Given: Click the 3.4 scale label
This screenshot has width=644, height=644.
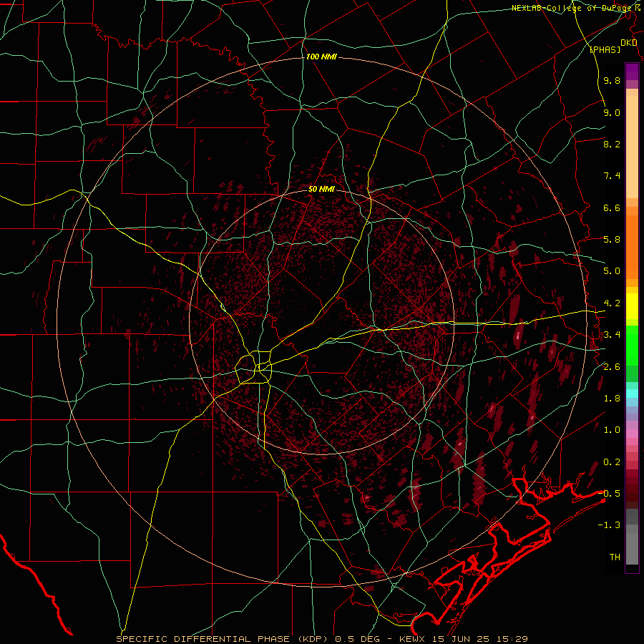Looking at the screenshot, I should (x=612, y=335).
